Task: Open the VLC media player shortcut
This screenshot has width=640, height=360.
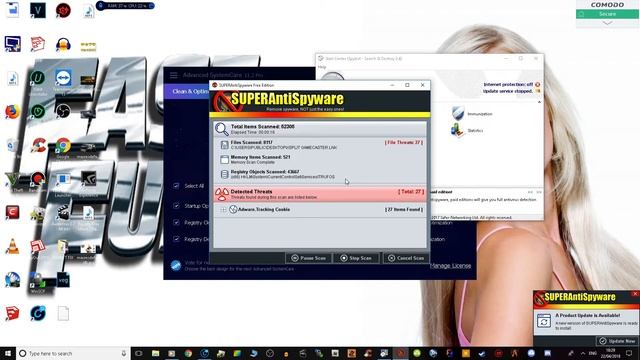Action: tap(12, 246)
